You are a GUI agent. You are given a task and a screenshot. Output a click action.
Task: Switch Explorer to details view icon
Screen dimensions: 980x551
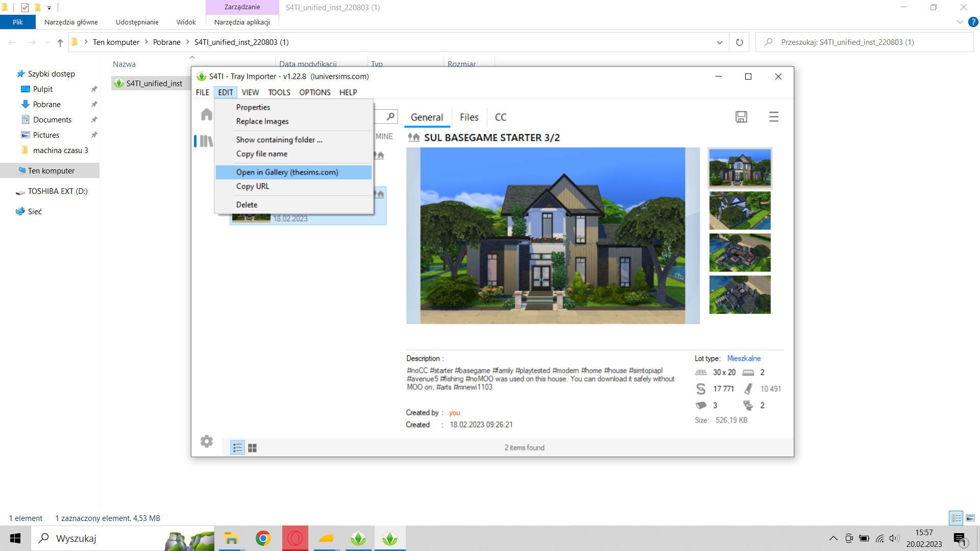pos(956,518)
